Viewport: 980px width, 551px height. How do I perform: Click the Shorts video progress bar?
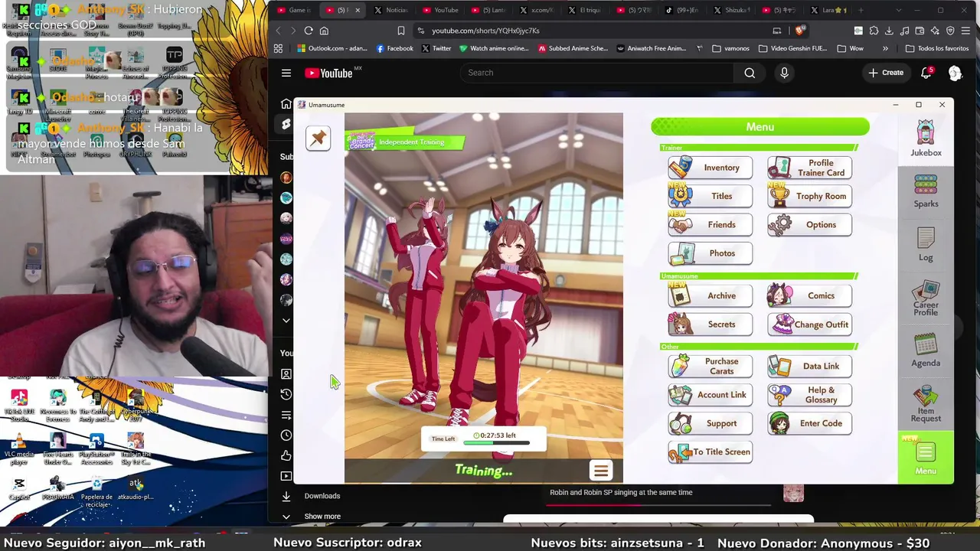658,505
